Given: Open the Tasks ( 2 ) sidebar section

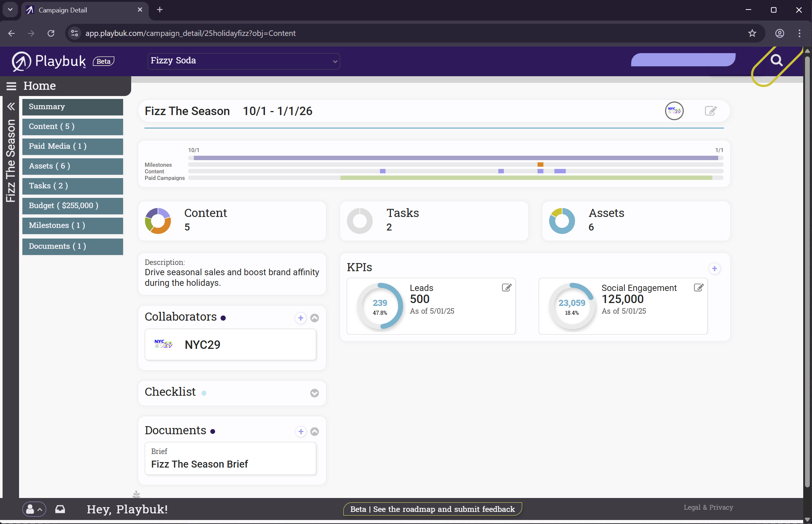Looking at the screenshot, I should (72, 186).
